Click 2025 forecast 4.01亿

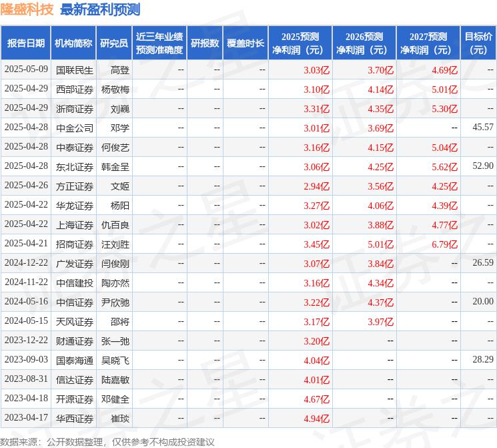click(316, 380)
